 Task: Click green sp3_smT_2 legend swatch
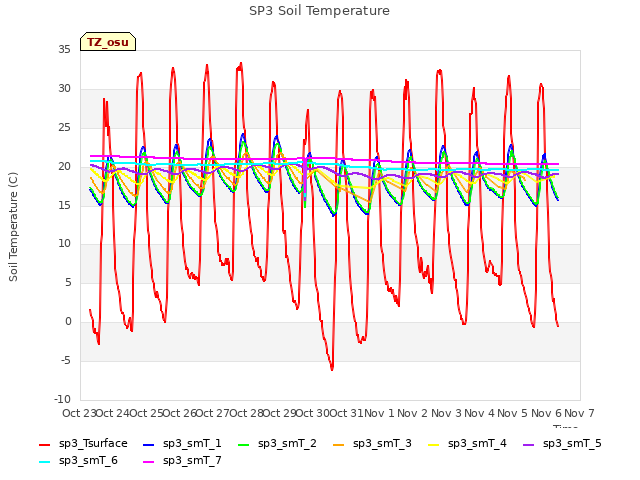tap(244, 444)
